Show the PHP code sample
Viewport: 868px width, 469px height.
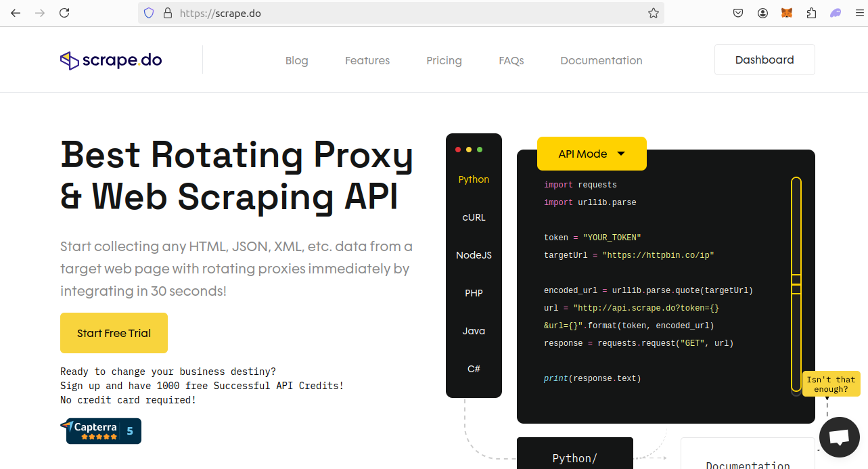coord(474,293)
